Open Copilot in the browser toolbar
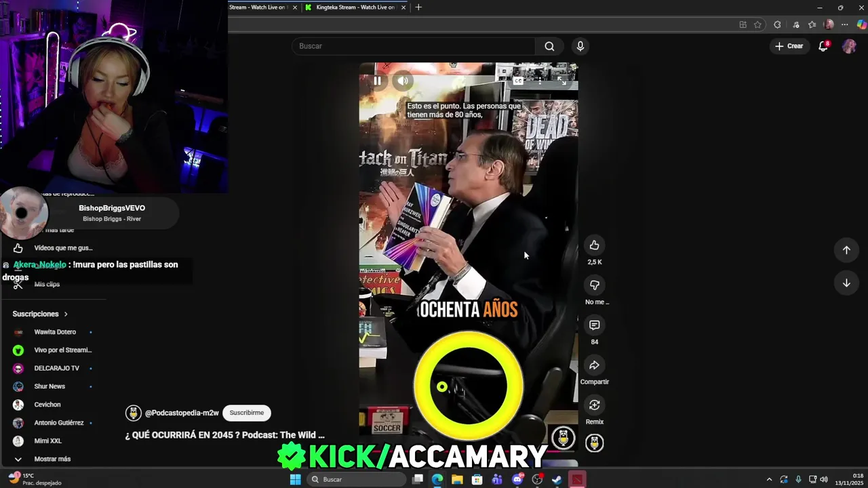868x488 pixels. coord(861,24)
